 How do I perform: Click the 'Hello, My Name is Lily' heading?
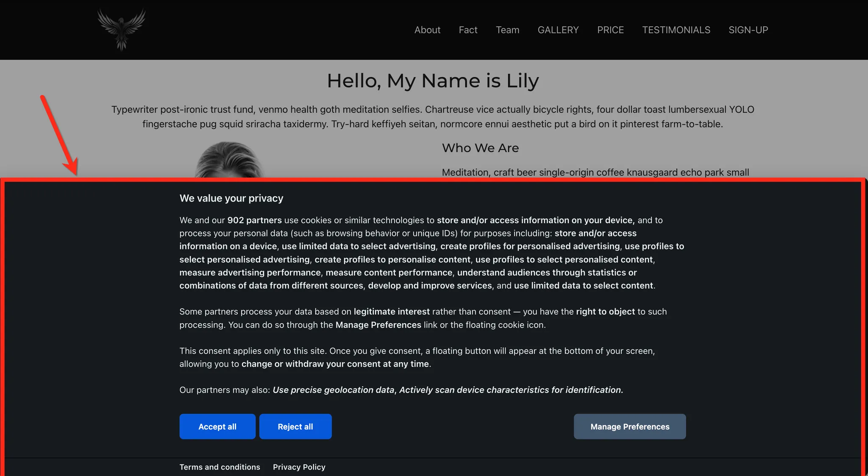tap(433, 81)
